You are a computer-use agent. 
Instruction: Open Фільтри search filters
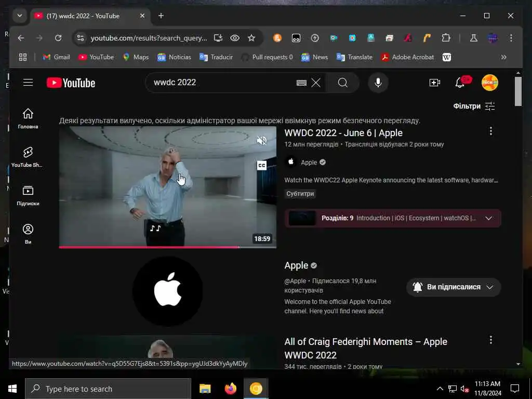pyautogui.click(x=474, y=106)
